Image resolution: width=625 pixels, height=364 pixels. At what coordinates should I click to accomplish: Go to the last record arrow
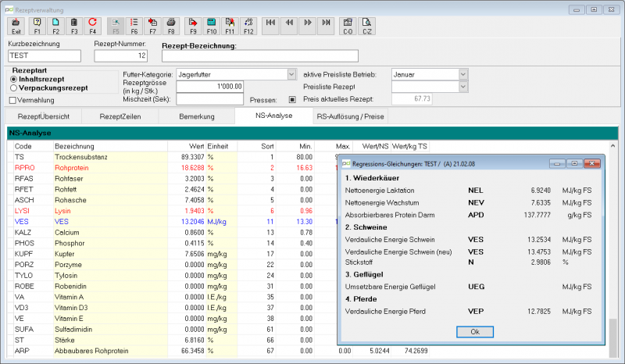(326, 27)
